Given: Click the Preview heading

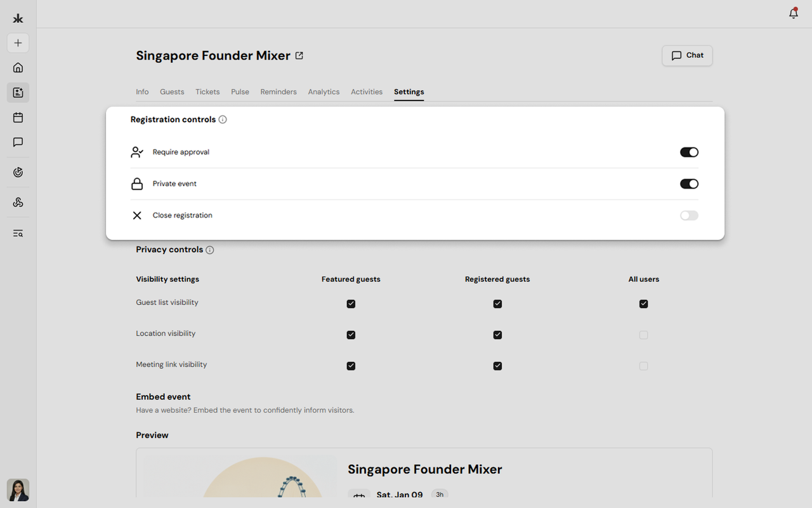Looking at the screenshot, I should click(x=152, y=436).
